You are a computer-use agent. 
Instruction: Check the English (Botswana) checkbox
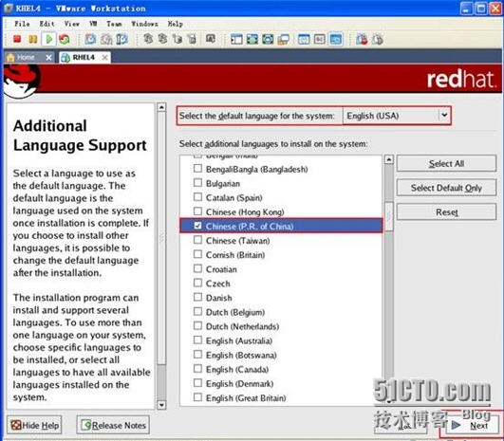pos(197,355)
